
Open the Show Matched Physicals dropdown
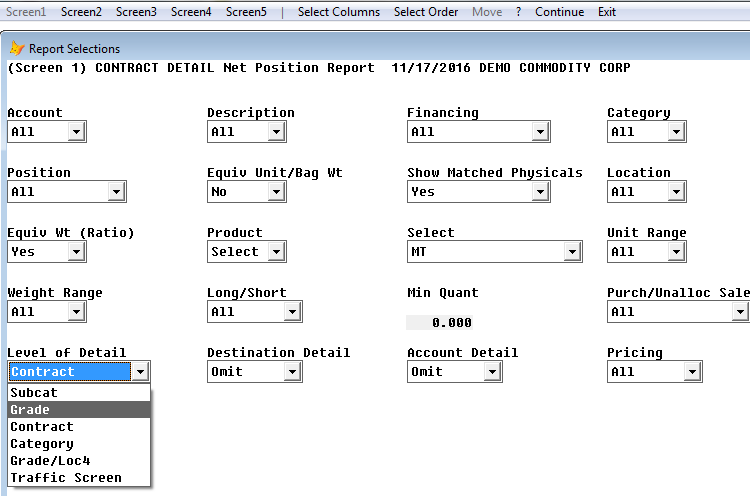point(540,192)
